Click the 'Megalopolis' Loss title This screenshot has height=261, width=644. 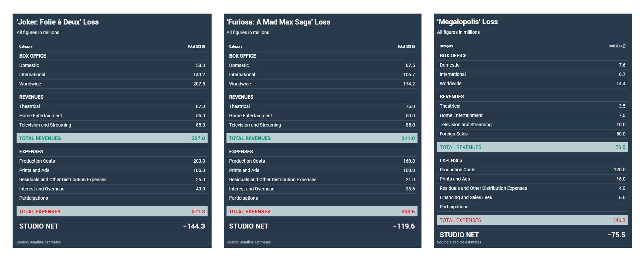click(467, 22)
